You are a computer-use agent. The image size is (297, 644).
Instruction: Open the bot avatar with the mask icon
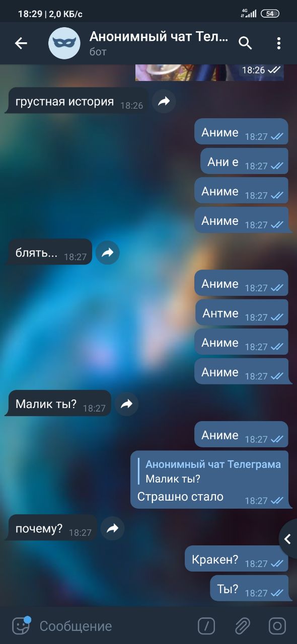point(64,43)
